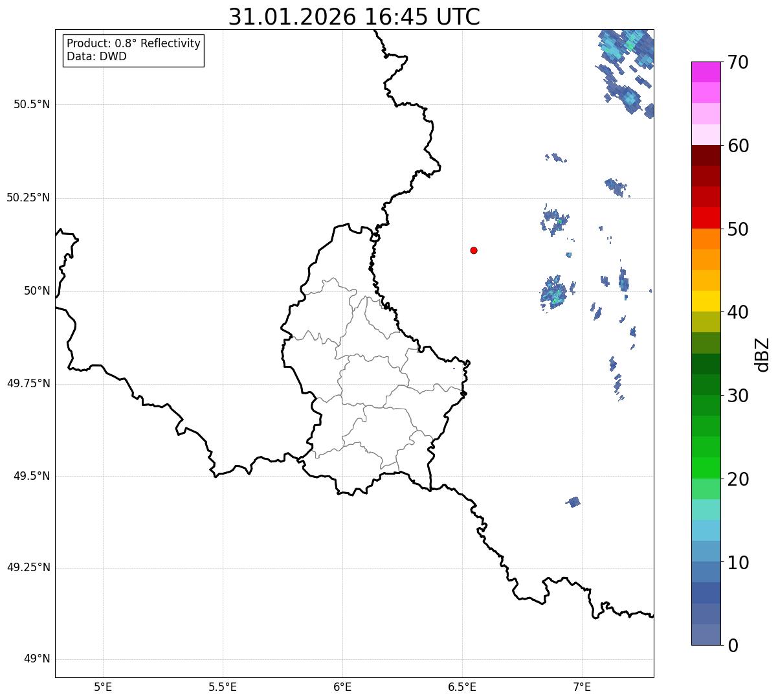This screenshot has width=778, height=700.
Task: Click the title "31.01.2026 16:45 UTC"
Action: coord(354,17)
